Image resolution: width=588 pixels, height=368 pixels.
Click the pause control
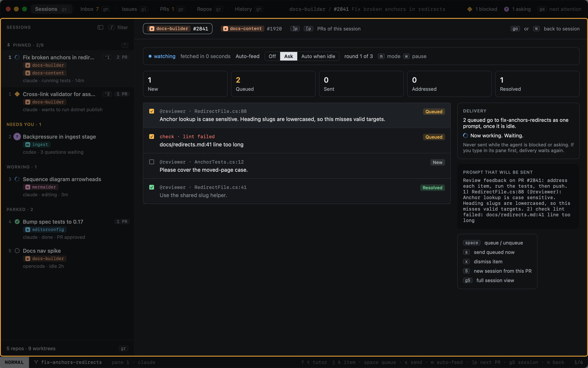tap(415, 56)
